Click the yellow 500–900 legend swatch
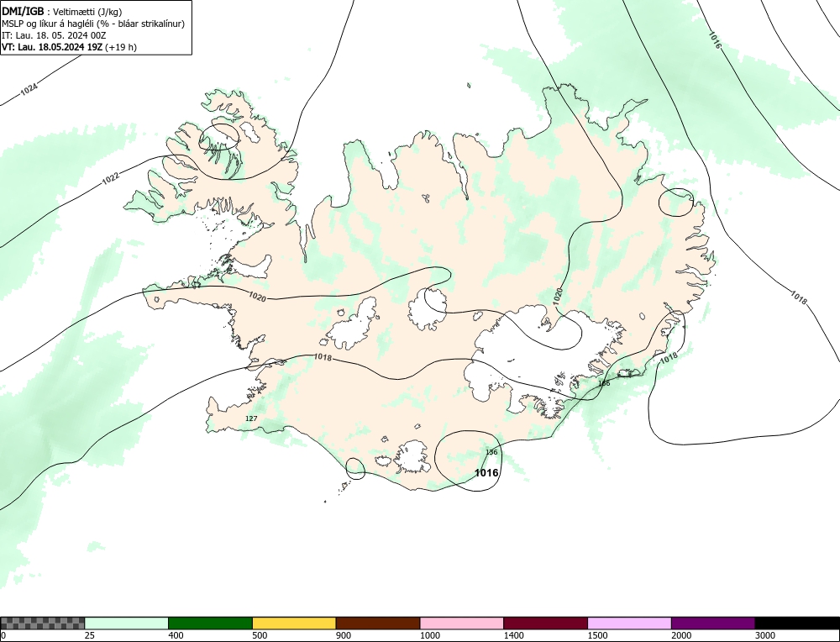Screen dimensions: 840x642 (294, 623)
